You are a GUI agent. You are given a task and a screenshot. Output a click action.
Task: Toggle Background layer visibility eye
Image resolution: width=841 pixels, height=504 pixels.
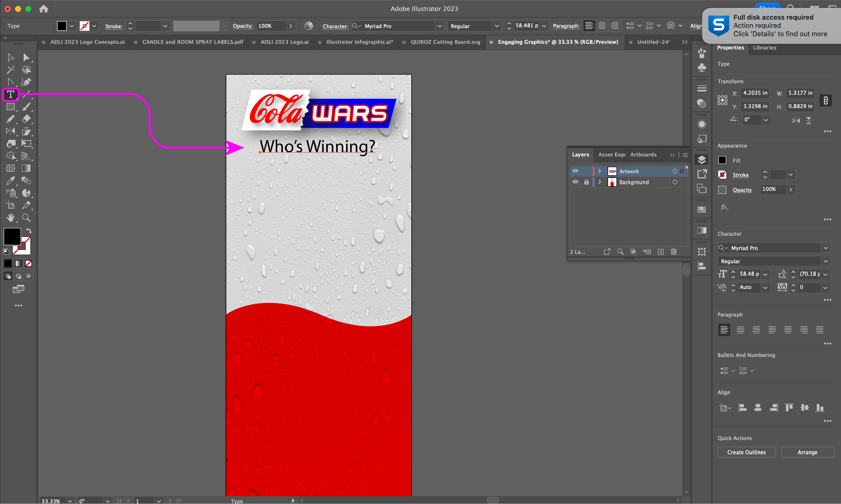pos(575,182)
